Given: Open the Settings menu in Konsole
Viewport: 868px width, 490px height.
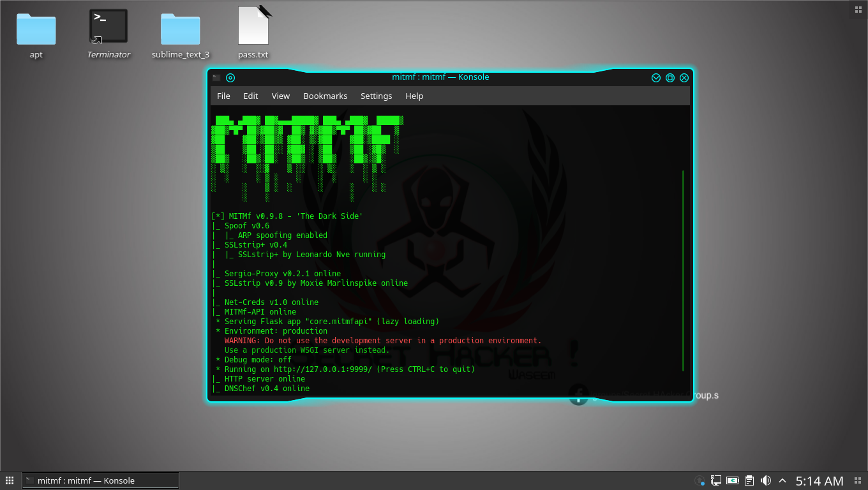Looking at the screenshot, I should point(377,96).
